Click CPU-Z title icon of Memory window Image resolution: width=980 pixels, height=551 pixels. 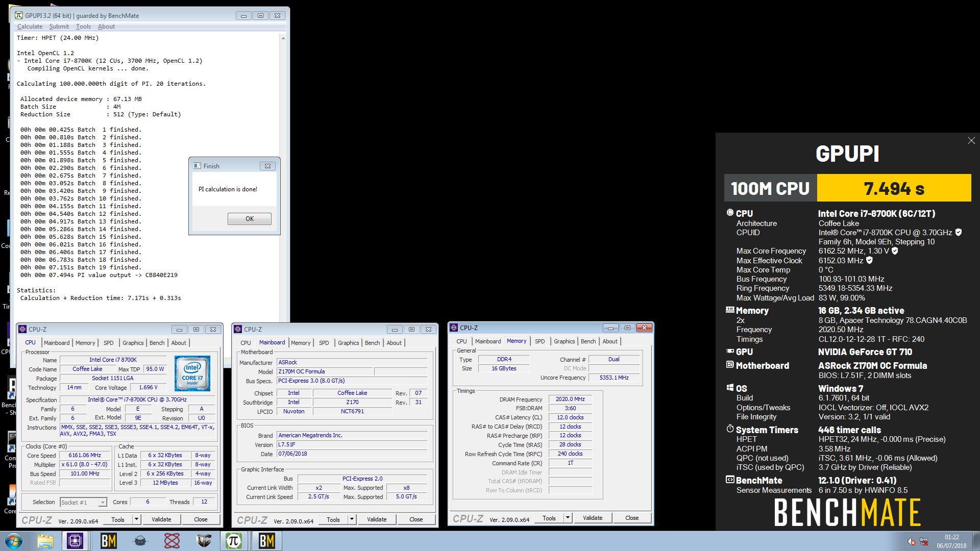tap(454, 328)
